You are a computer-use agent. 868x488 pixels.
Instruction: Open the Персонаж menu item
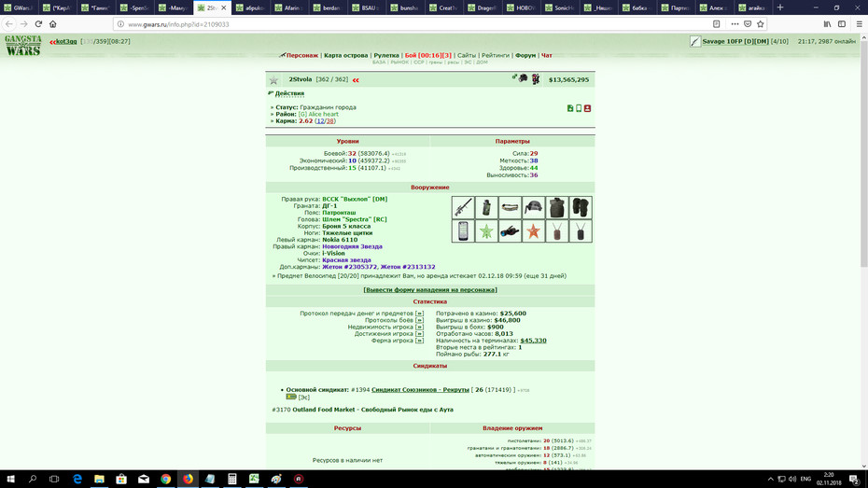302,55
